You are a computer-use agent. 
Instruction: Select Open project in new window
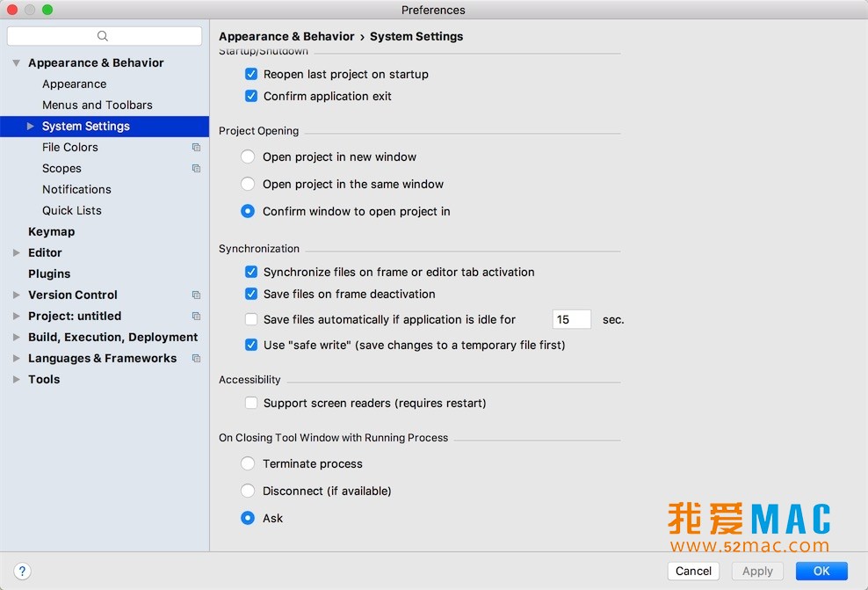tap(248, 157)
